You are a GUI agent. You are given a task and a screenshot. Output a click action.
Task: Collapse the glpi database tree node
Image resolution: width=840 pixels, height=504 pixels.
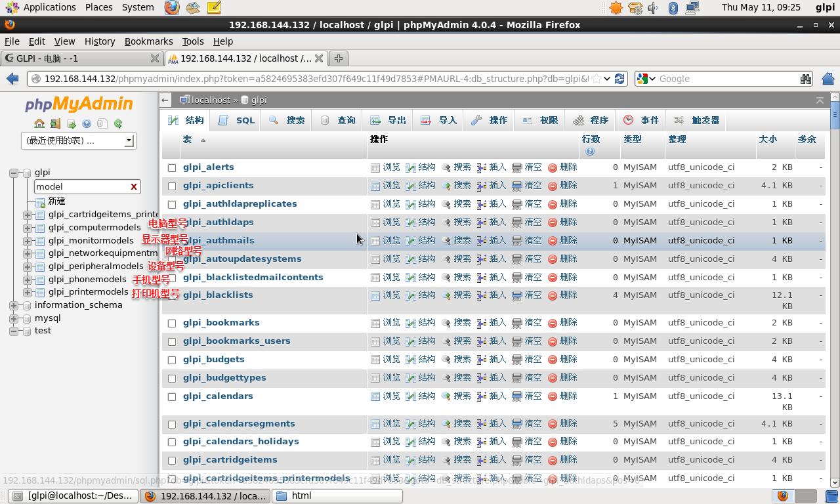(x=13, y=173)
